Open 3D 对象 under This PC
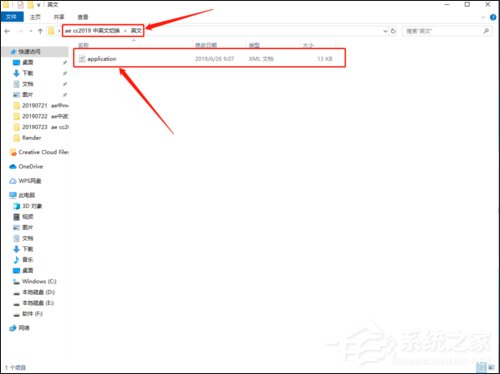The image size is (500, 374). tap(32, 206)
